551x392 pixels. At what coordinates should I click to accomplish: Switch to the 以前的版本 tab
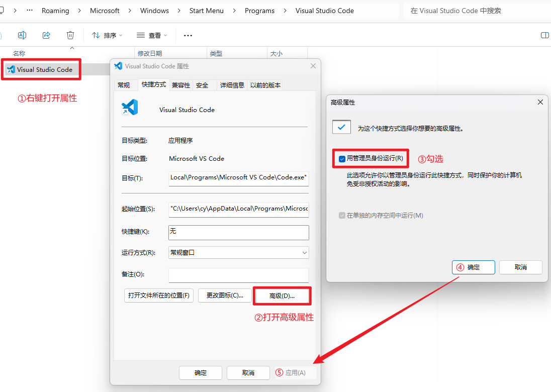pyautogui.click(x=265, y=85)
